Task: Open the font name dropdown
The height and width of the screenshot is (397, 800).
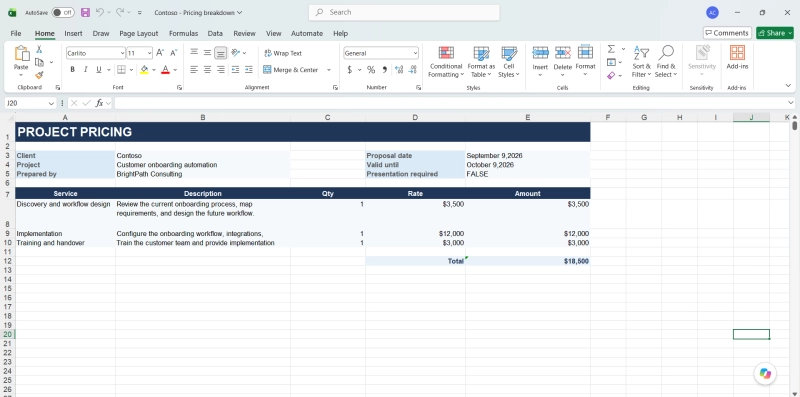Action: 122,53
